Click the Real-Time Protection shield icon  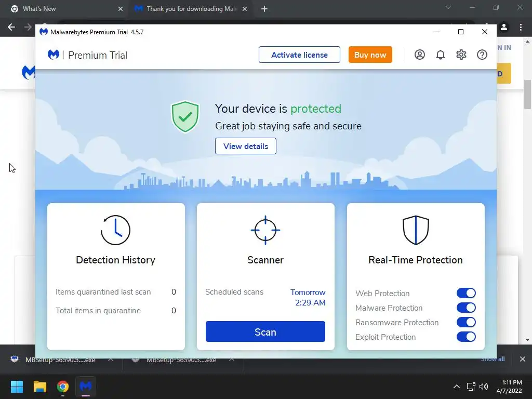coord(416,230)
